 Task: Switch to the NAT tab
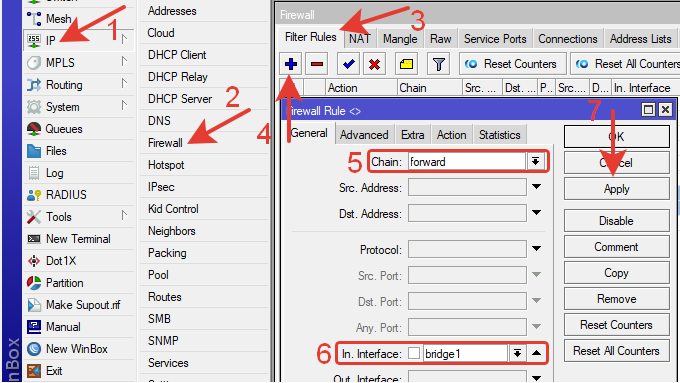tap(360, 39)
